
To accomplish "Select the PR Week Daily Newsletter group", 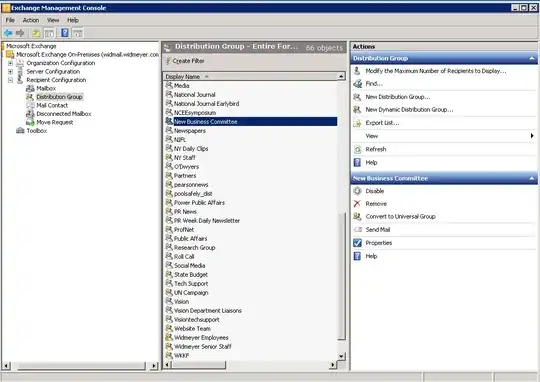I will coord(207,220).
